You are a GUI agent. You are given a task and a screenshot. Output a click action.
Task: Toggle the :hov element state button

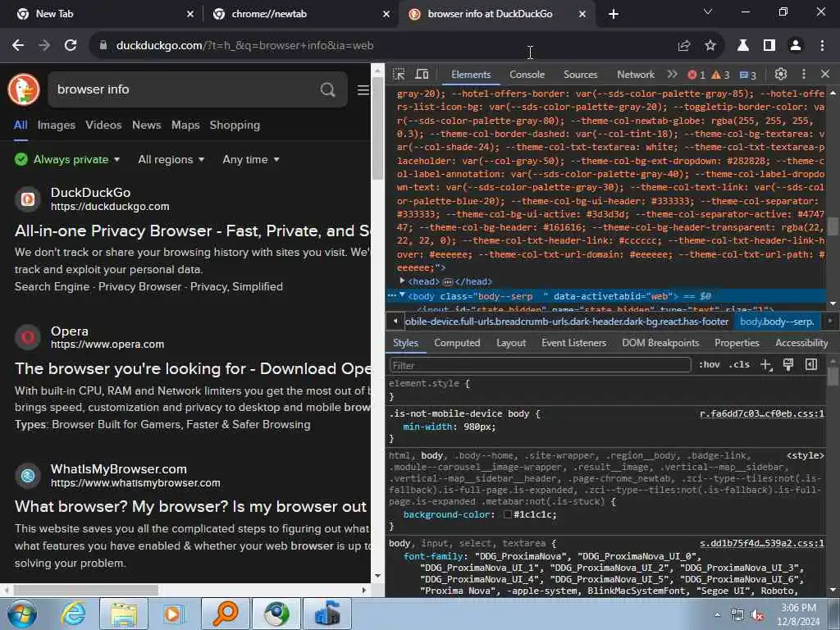(x=709, y=365)
